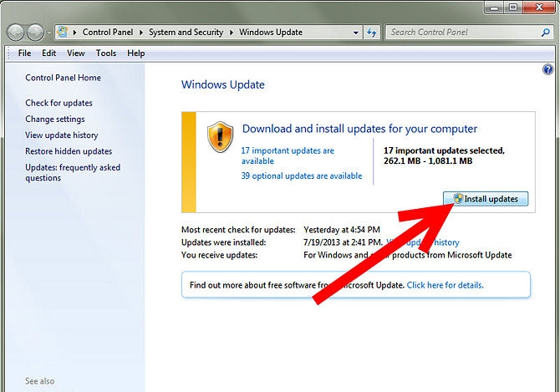The height and width of the screenshot is (392, 560).
Task: Click the search magnifier icon
Action: (x=545, y=33)
